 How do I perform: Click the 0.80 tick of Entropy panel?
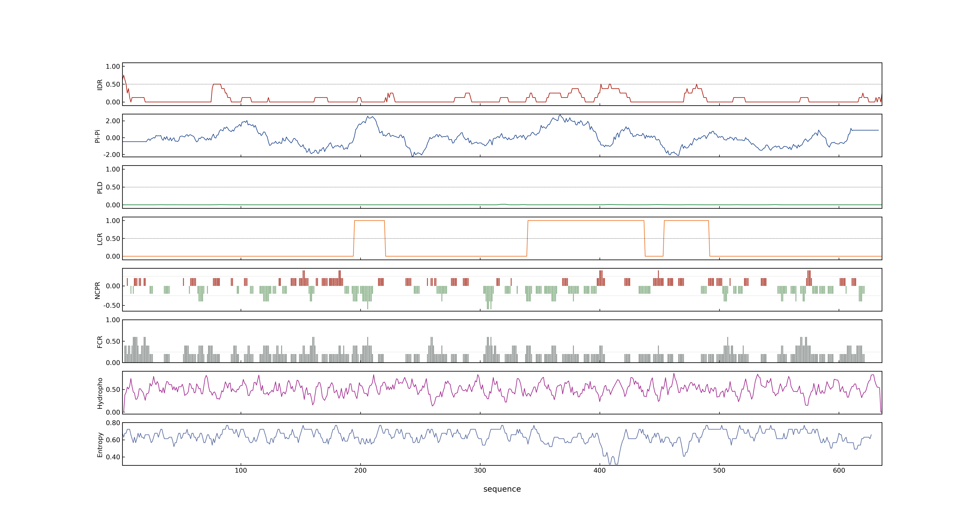tap(113, 423)
